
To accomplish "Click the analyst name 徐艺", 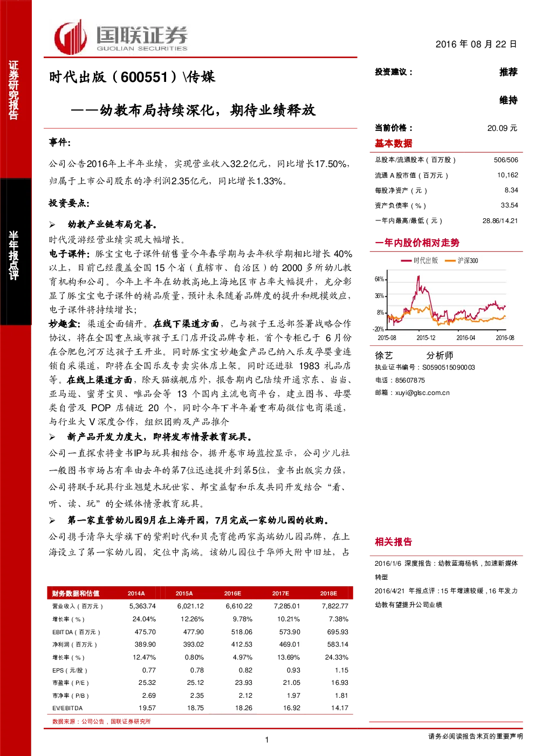I will 384,356.
